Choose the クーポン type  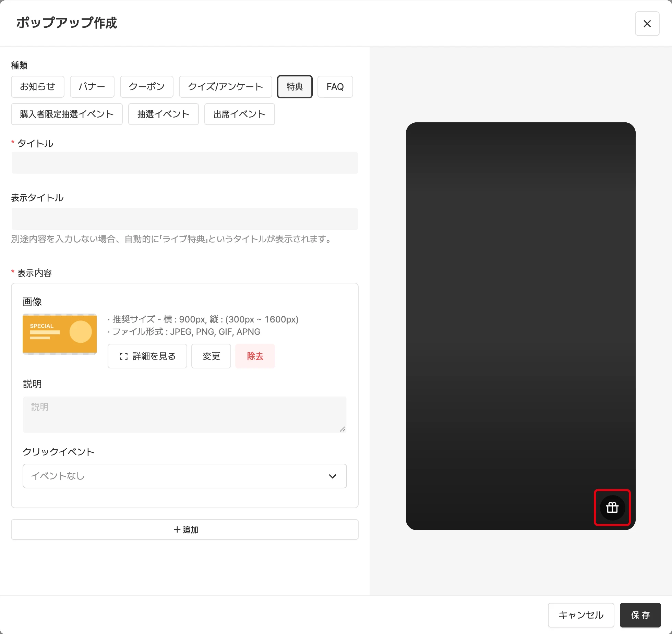pyautogui.click(x=147, y=87)
